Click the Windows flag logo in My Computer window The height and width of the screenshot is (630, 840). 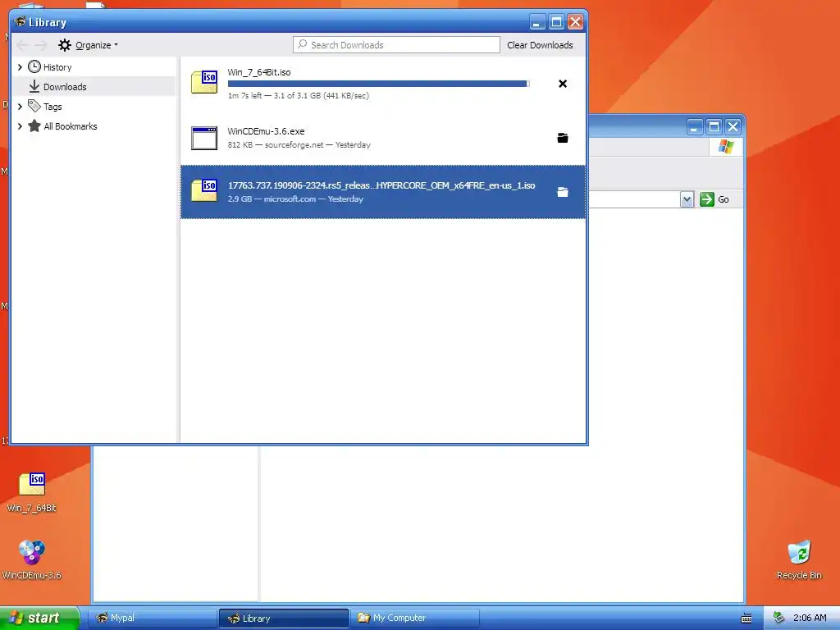726,146
